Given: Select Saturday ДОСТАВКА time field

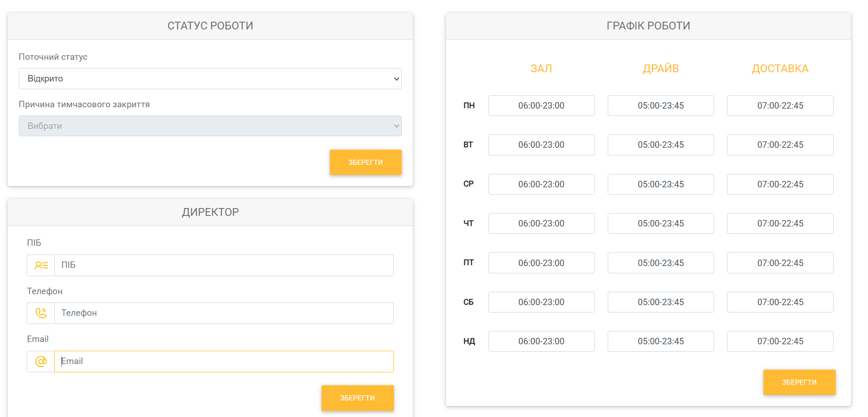Looking at the screenshot, I should coord(780,302).
